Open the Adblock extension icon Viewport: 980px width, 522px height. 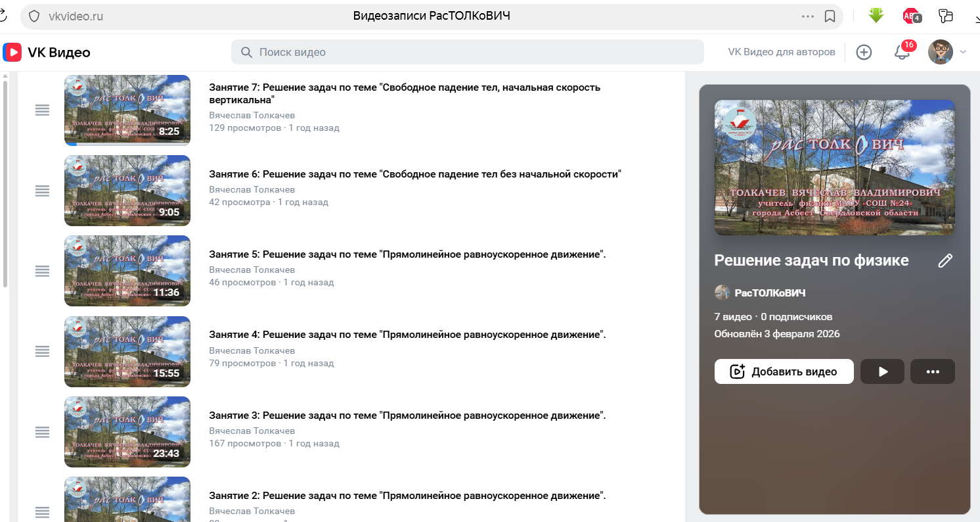click(x=911, y=16)
